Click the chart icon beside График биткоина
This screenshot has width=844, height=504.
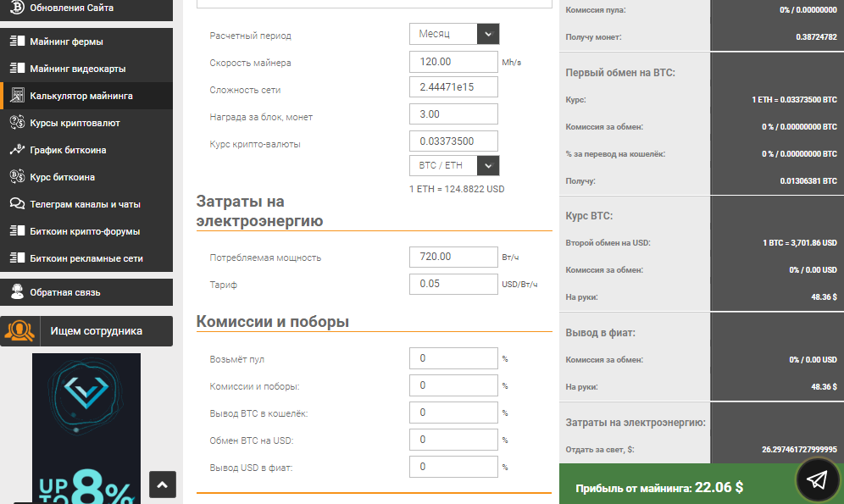[x=17, y=150]
